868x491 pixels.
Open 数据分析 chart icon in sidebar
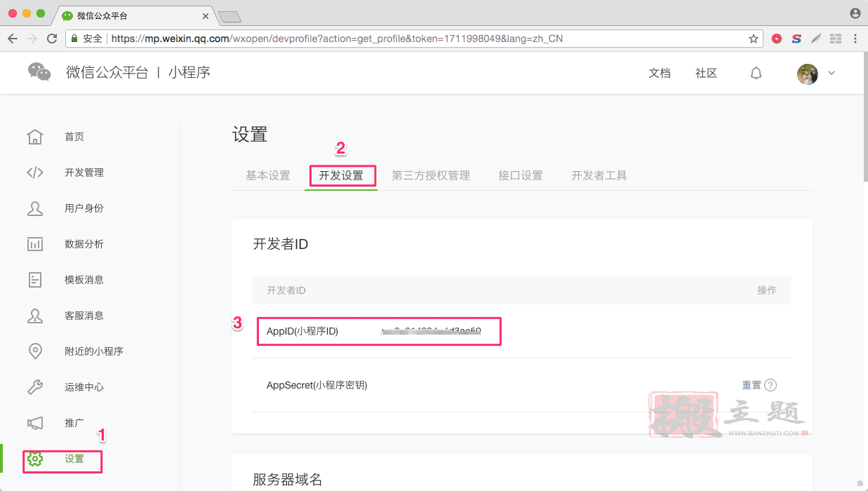click(35, 244)
